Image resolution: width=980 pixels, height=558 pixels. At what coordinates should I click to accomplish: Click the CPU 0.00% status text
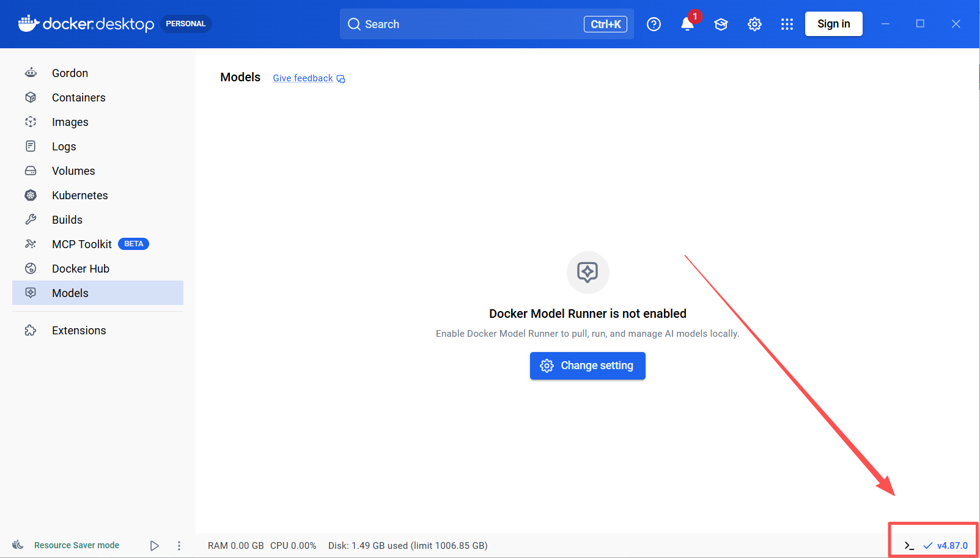[293, 546]
